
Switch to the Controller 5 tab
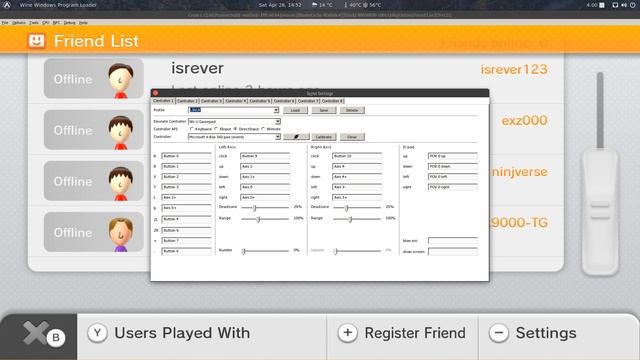pos(260,101)
